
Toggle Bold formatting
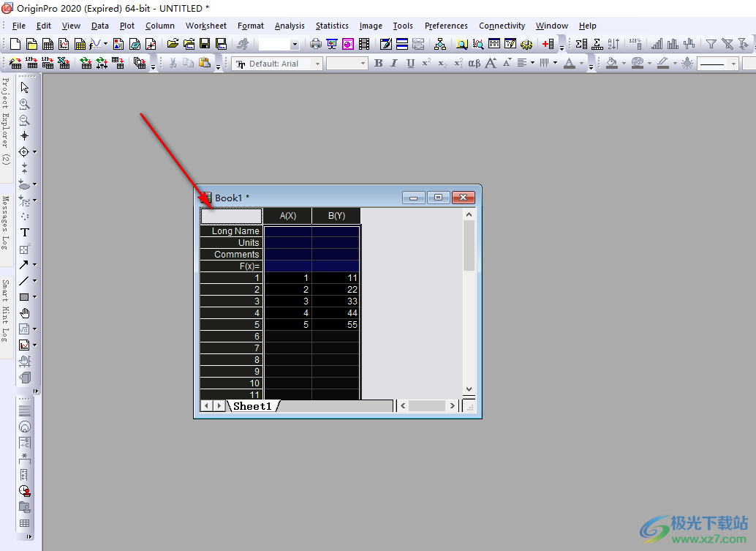click(x=379, y=63)
